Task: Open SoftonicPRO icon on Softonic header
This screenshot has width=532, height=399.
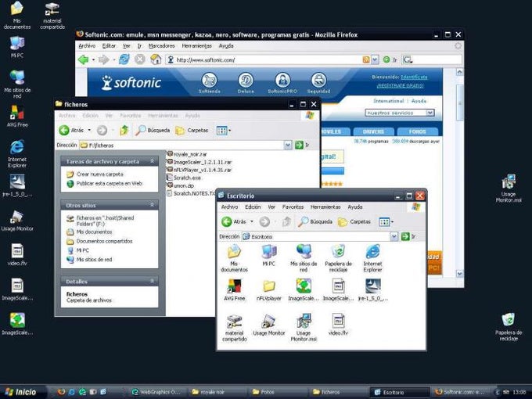Action: (282, 83)
